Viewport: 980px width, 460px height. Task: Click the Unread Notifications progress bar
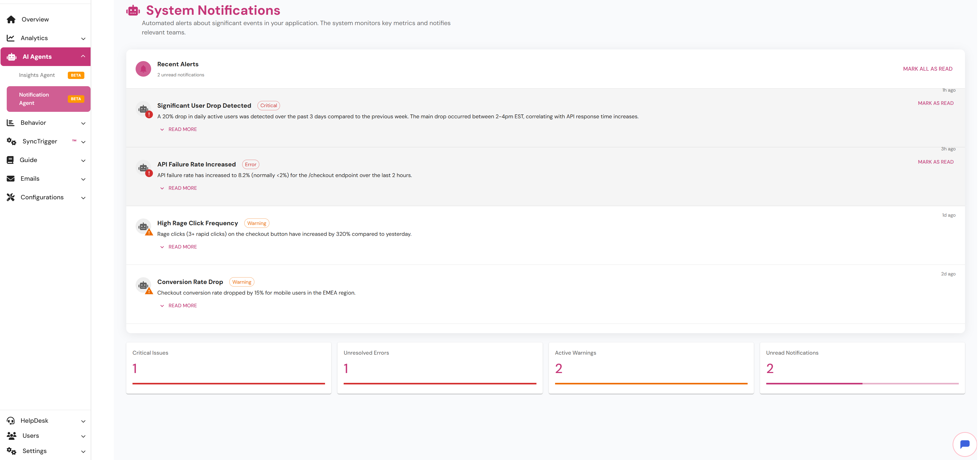pyautogui.click(x=862, y=384)
